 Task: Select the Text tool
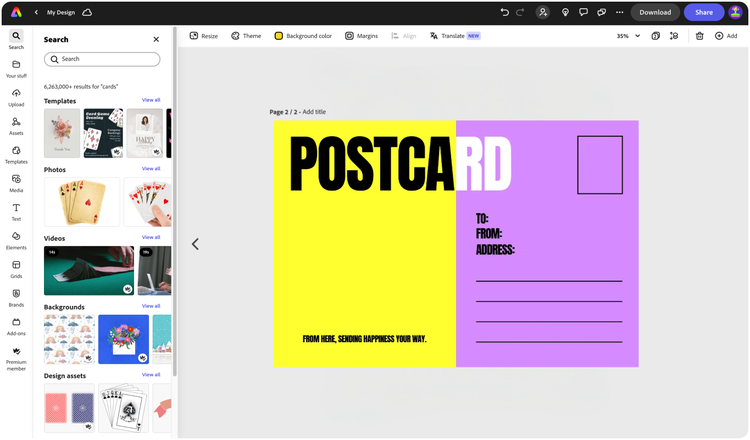coord(16,212)
